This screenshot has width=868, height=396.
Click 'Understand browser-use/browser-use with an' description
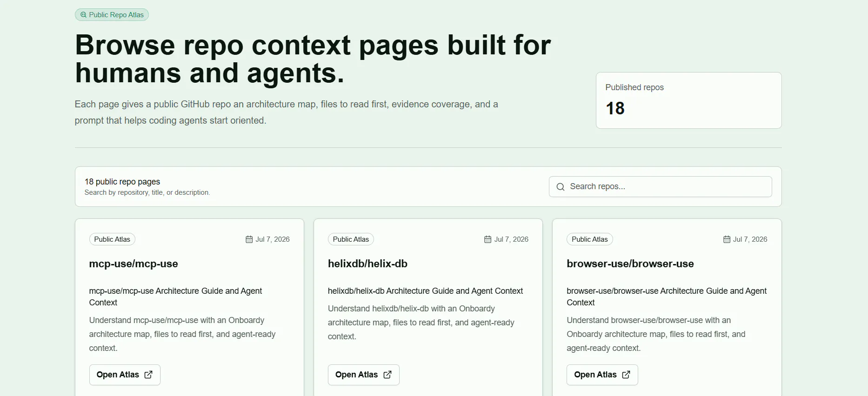656,334
